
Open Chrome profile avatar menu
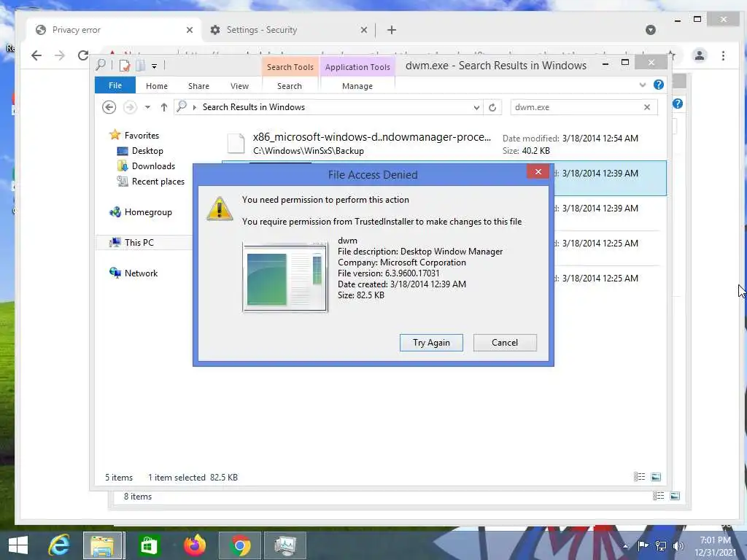tap(700, 55)
